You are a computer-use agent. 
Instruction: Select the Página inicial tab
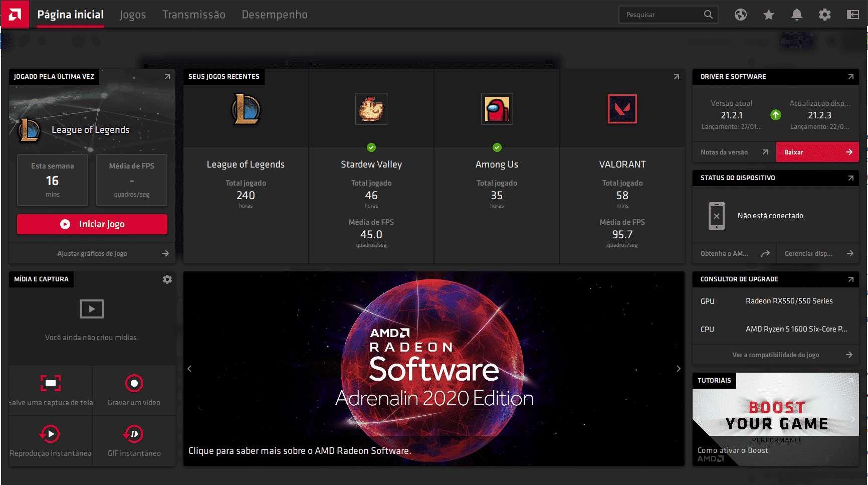pyautogui.click(x=71, y=15)
